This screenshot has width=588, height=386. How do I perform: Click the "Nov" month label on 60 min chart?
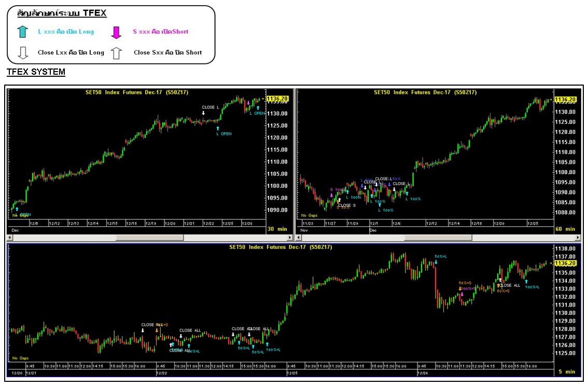pyautogui.click(x=304, y=230)
